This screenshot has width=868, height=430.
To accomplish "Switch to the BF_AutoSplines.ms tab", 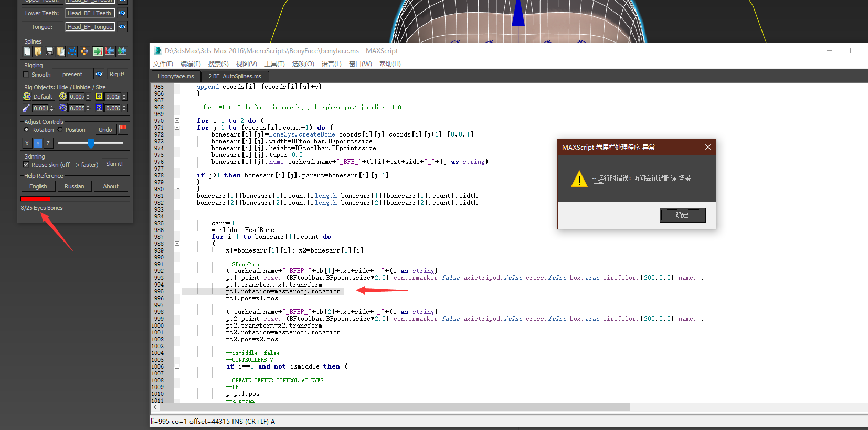I will click(235, 76).
